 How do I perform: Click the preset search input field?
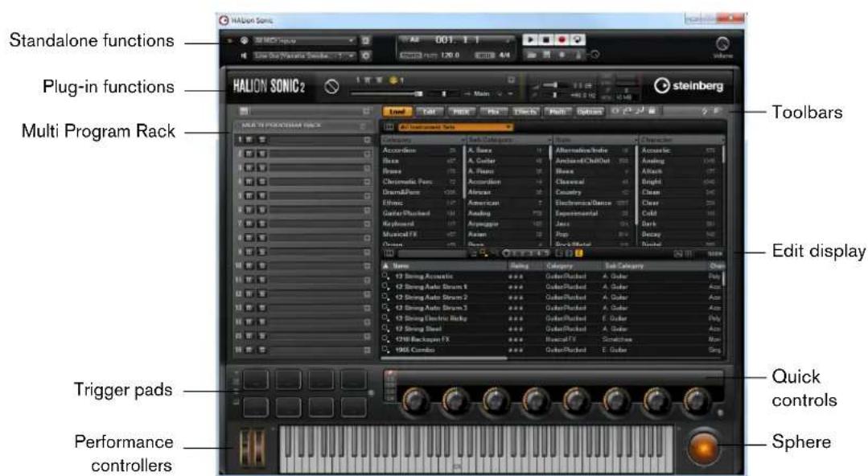coord(433,253)
